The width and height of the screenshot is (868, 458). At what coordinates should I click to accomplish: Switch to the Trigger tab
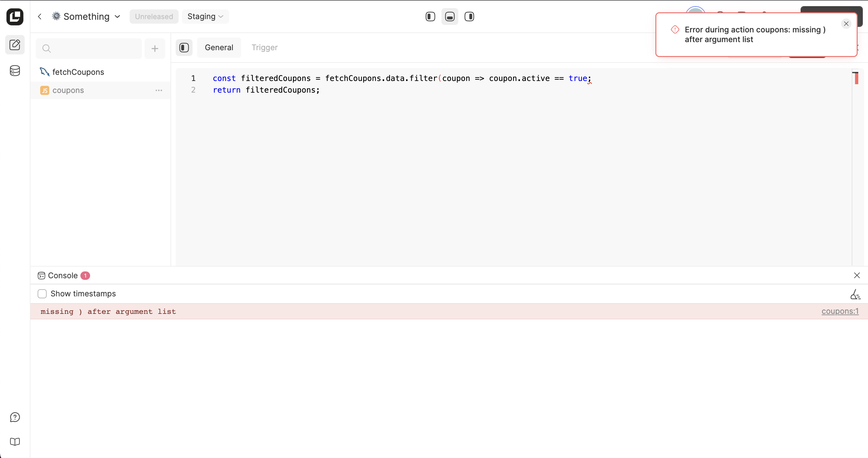click(264, 48)
